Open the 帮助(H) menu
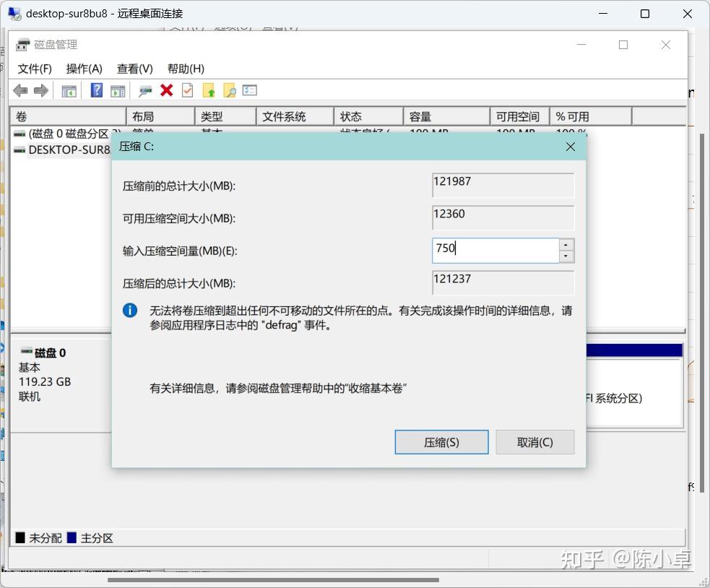Viewport: 710px width, 588px height. coord(184,69)
